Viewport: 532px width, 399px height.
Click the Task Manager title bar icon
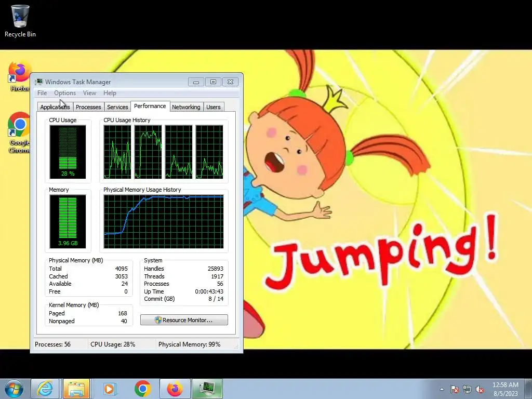coord(39,82)
